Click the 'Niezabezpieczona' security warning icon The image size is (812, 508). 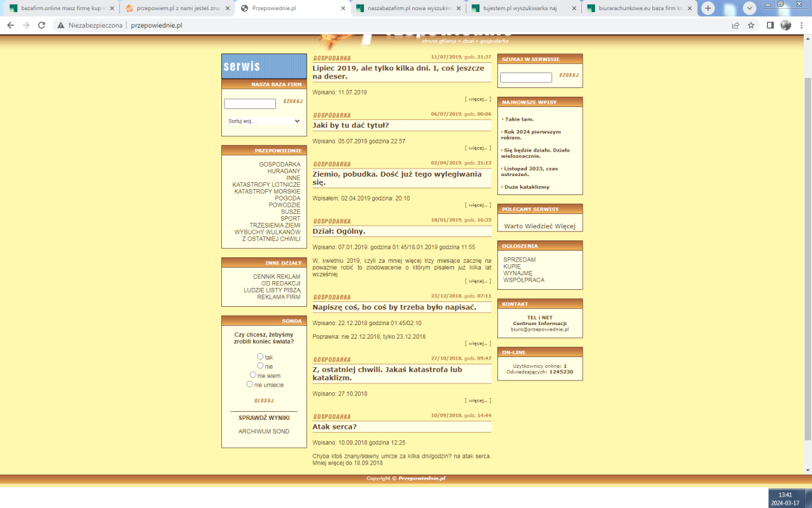click(x=62, y=25)
